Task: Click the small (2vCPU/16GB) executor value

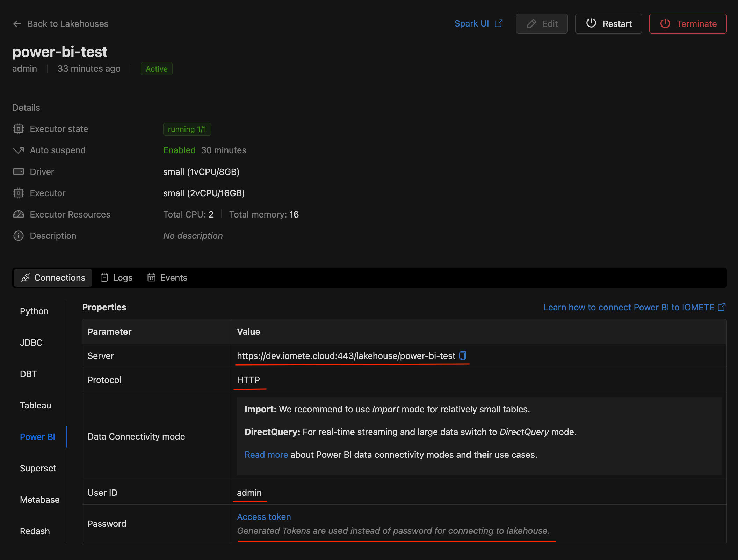Action: (204, 193)
